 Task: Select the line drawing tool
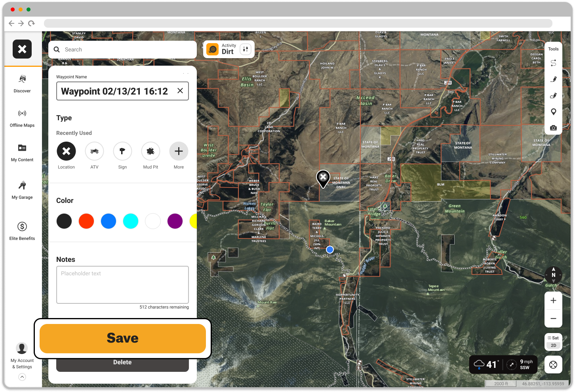click(x=554, y=79)
